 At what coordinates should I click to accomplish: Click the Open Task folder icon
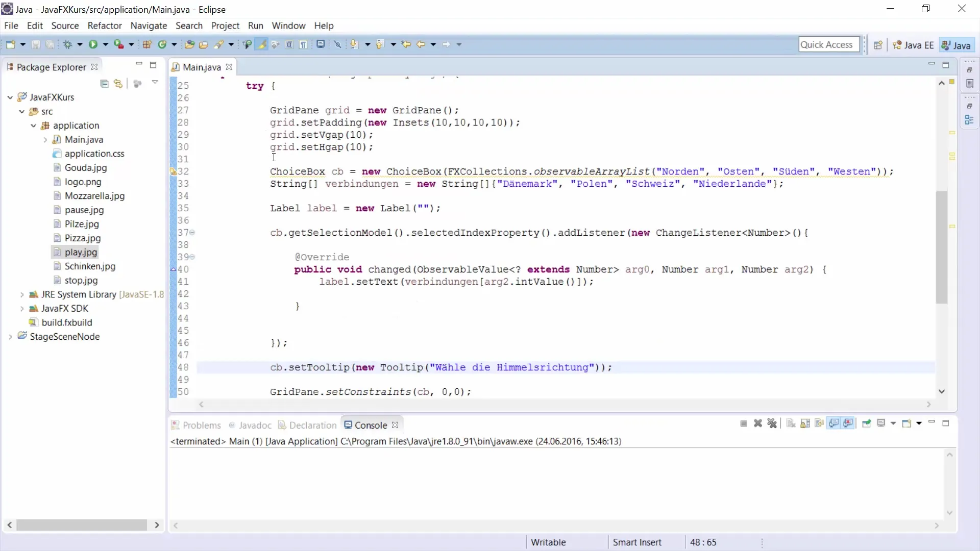[x=204, y=45]
